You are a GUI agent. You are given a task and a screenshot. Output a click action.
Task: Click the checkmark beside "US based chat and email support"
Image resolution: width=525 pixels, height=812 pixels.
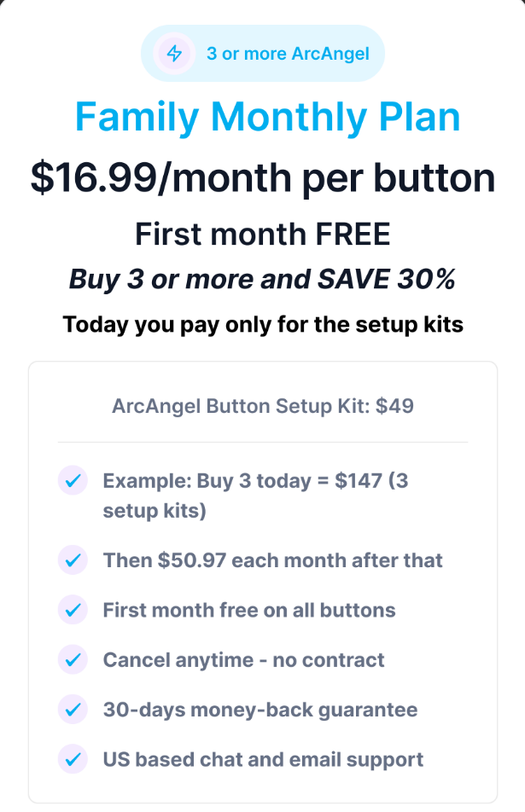click(73, 758)
